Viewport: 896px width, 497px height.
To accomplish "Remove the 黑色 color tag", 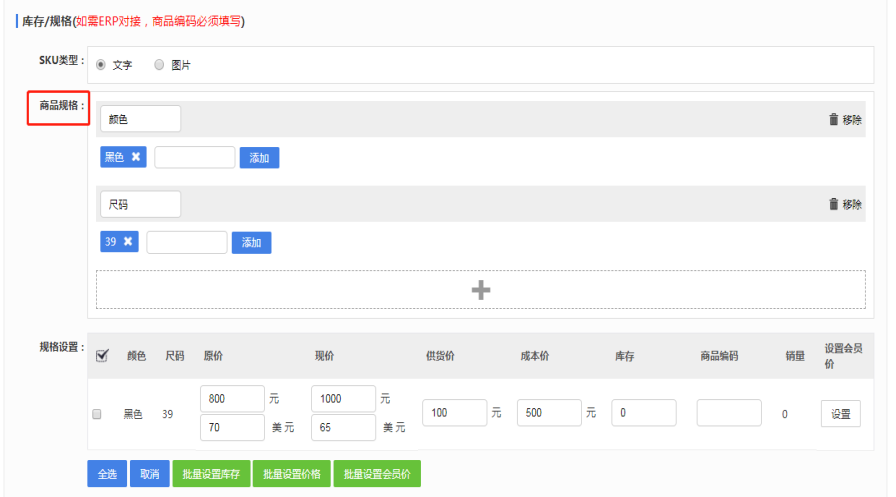I will tap(136, 157).
